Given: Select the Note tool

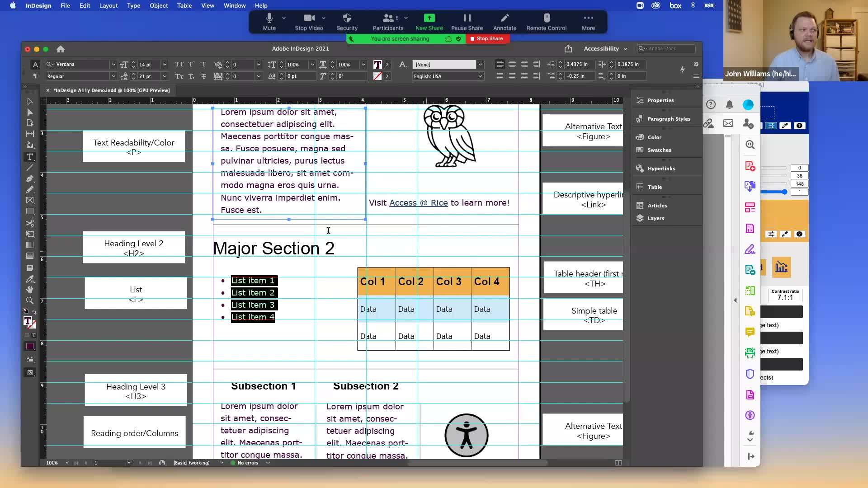Looking at the screenshot, I should click(30, 268).
